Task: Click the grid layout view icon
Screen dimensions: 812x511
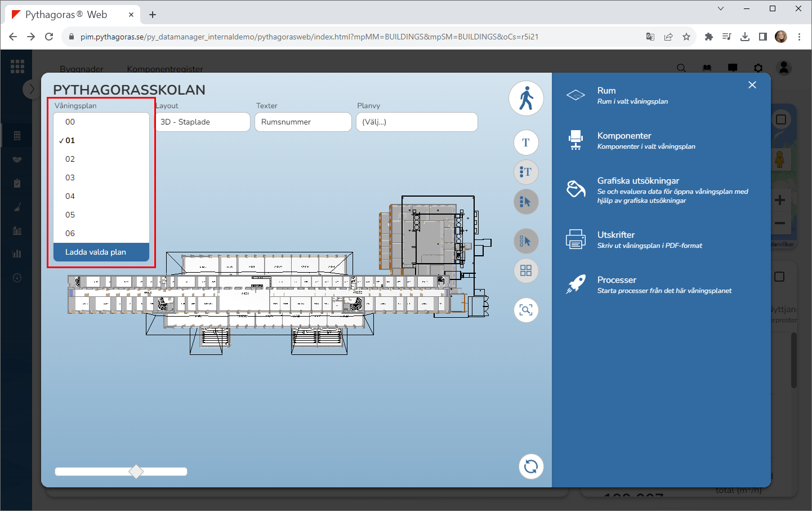Action: click(x=526, y=271)
